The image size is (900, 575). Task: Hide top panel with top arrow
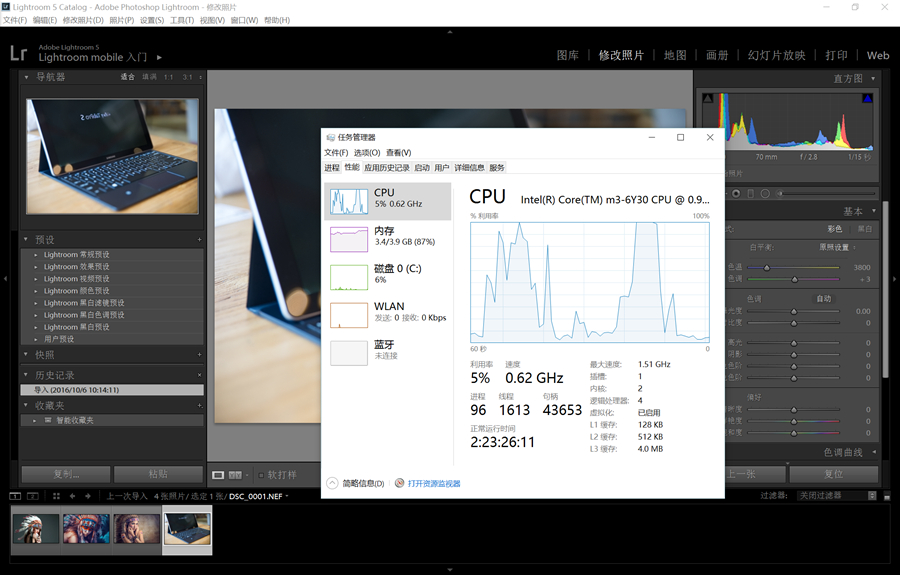click(450, 32)
